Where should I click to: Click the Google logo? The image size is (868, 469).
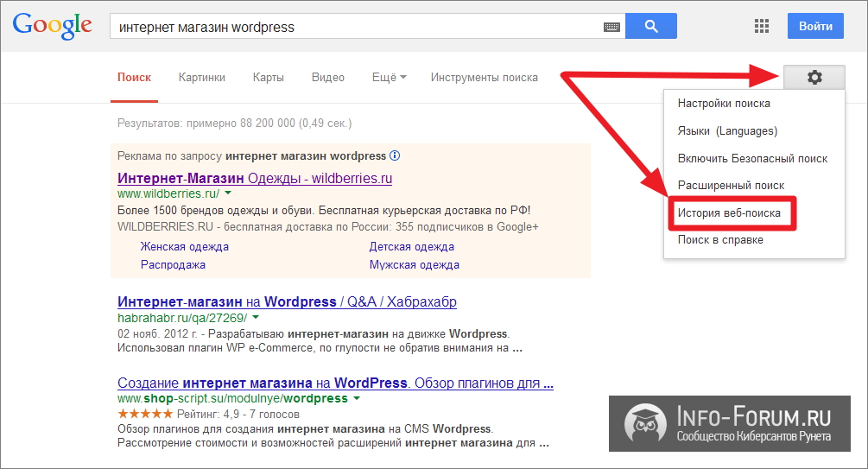(x=53, y=25)
